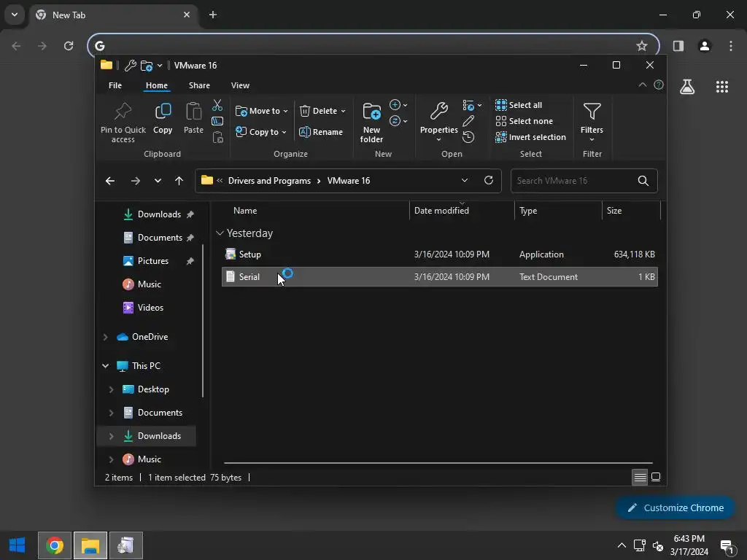Click the horizontal scrollbar in file list
747x560 pixels.
[x=438, y=462]
